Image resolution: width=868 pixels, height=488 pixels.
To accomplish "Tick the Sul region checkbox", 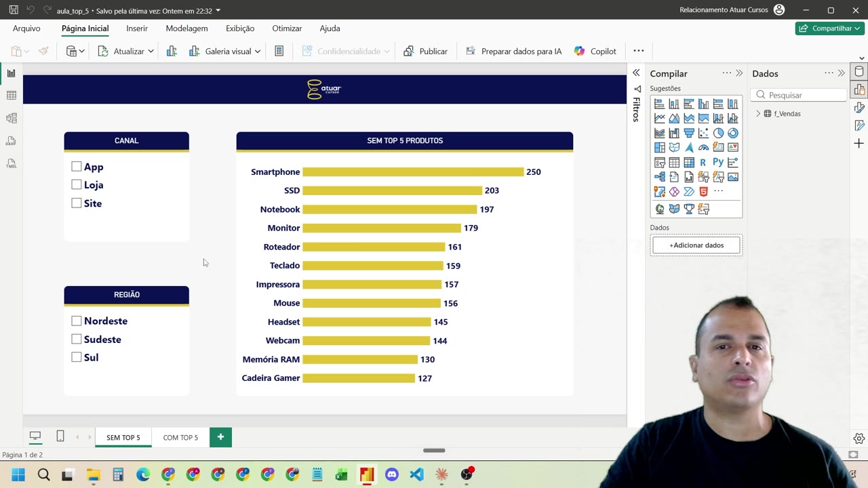I will [77, 357].
